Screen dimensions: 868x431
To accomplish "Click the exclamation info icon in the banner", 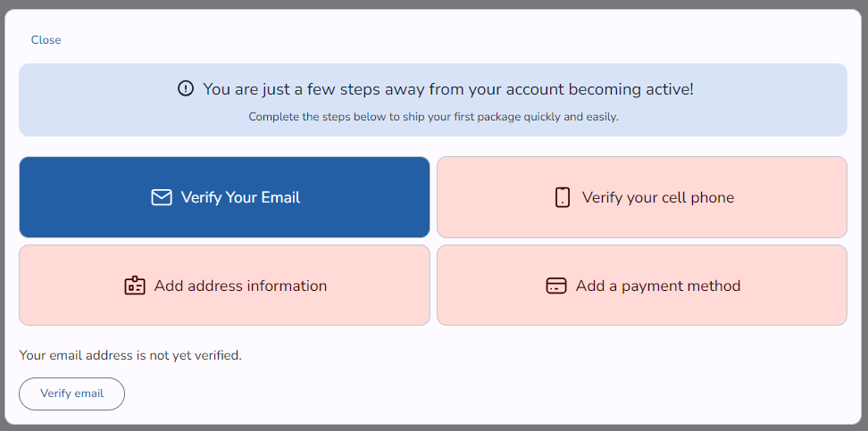I will tap(186, 88).
